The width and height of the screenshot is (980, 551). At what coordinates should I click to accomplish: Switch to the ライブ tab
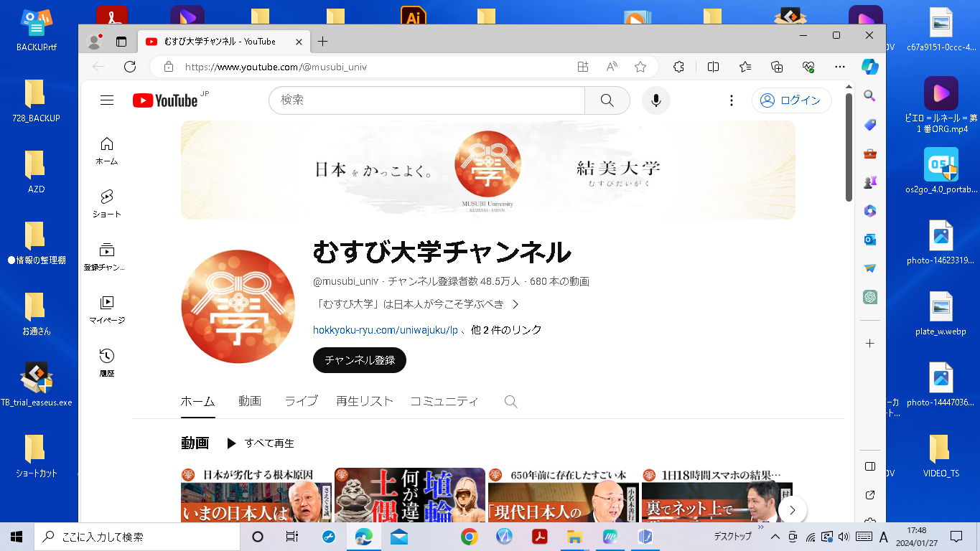coord(301,401)
